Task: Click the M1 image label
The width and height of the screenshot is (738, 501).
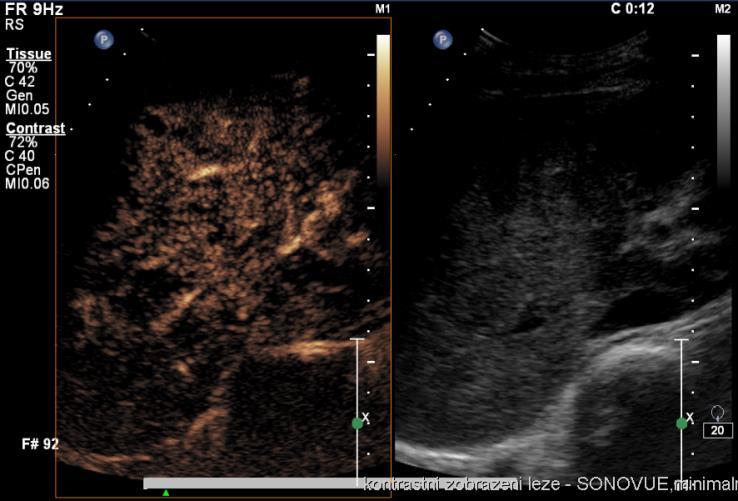Action: (383, 9)
